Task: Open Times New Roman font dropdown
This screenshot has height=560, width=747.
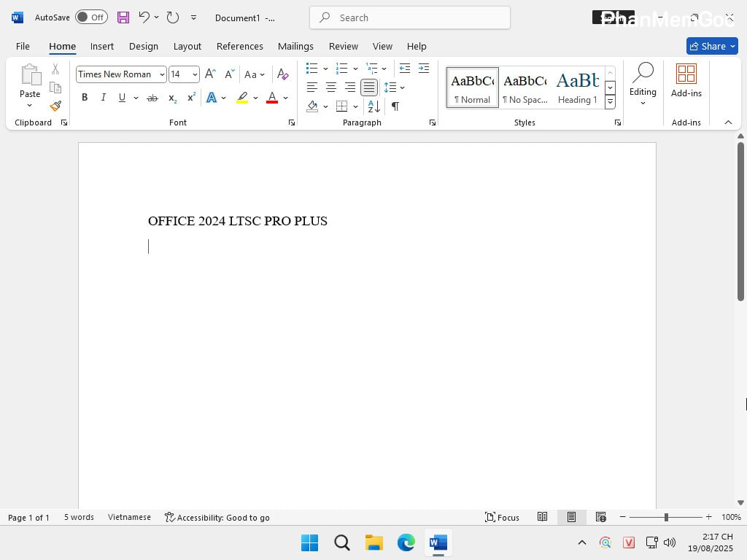Action: point(162,75)
